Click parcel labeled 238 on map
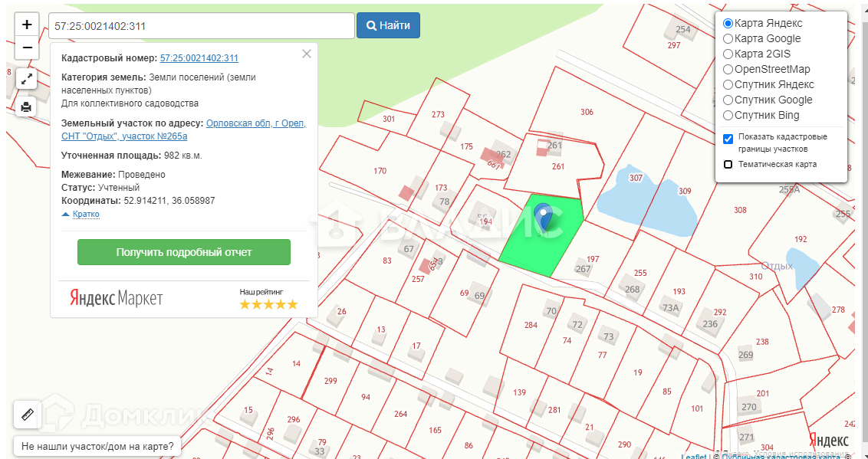 click(762, 342)
